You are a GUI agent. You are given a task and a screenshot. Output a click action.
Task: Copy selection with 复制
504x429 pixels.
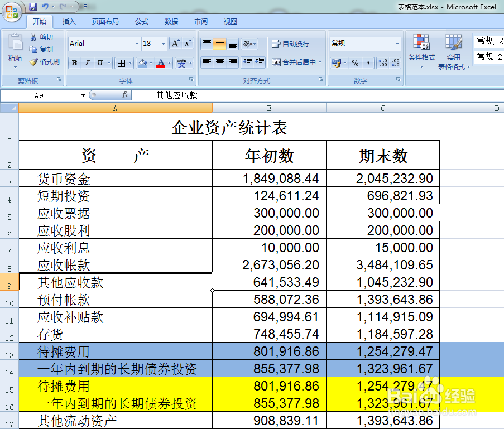[x=41, y=50]
